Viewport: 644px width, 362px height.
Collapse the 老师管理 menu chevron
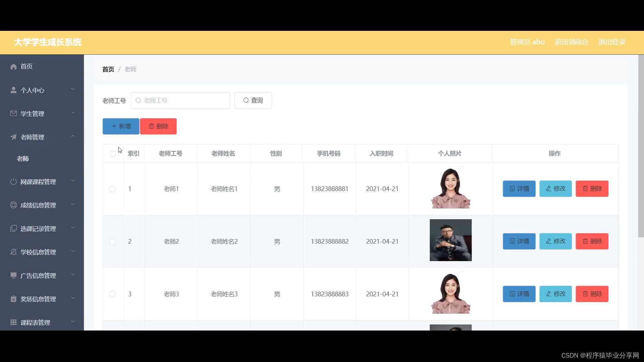73,136
